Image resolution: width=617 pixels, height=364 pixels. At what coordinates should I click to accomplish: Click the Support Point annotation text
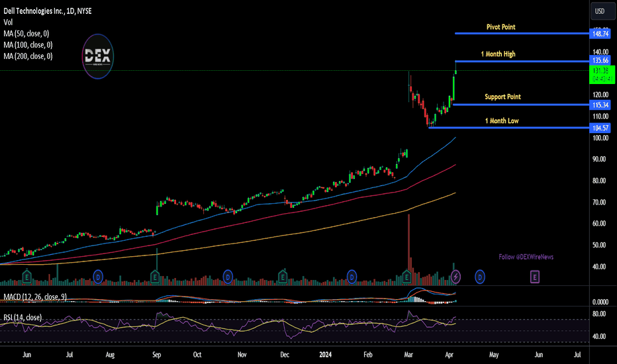point(502,97)
